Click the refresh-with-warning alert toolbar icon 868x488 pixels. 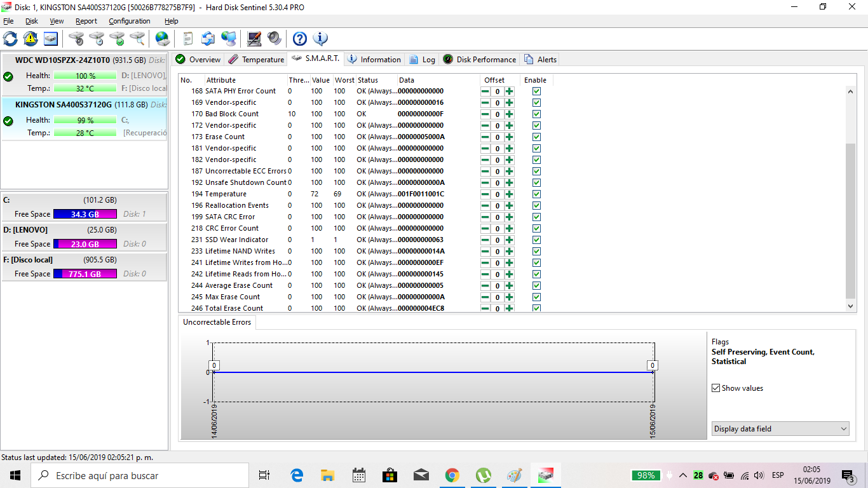[31, 38]
